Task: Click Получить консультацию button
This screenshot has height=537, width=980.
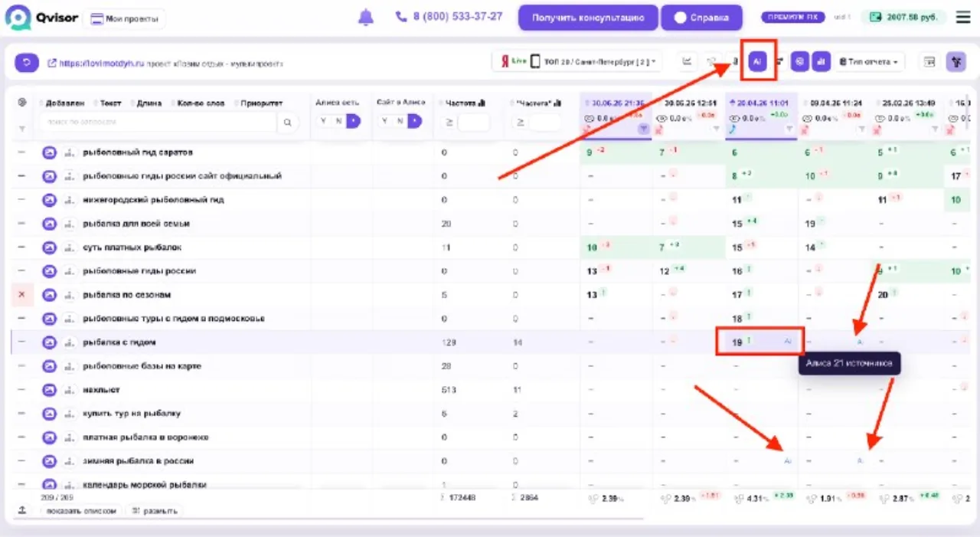Action: (x=588, y=18)
